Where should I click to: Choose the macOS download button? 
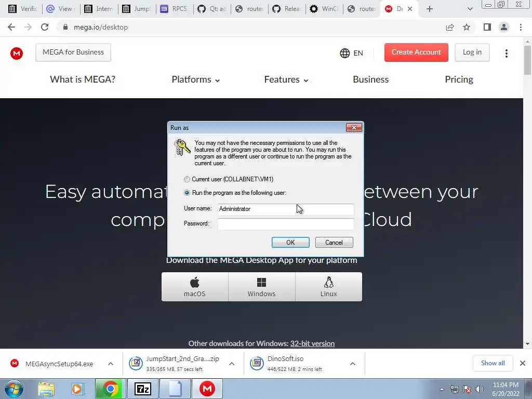point(195,287)
